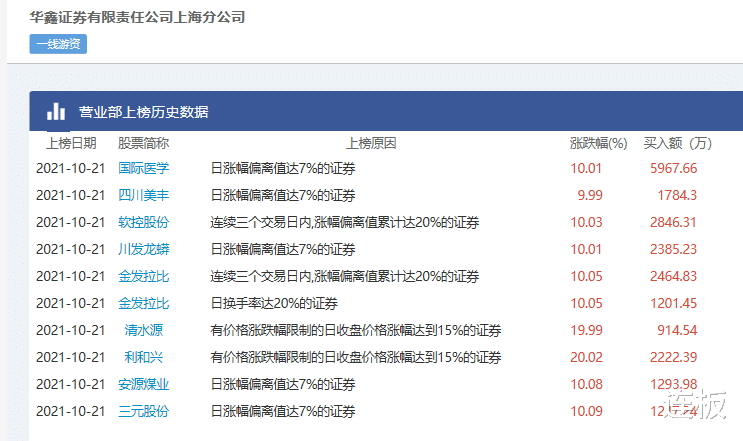This screenshot has width=743, height=441.
Task: Click the 上榜日期 column header
Action: (71, 143)
